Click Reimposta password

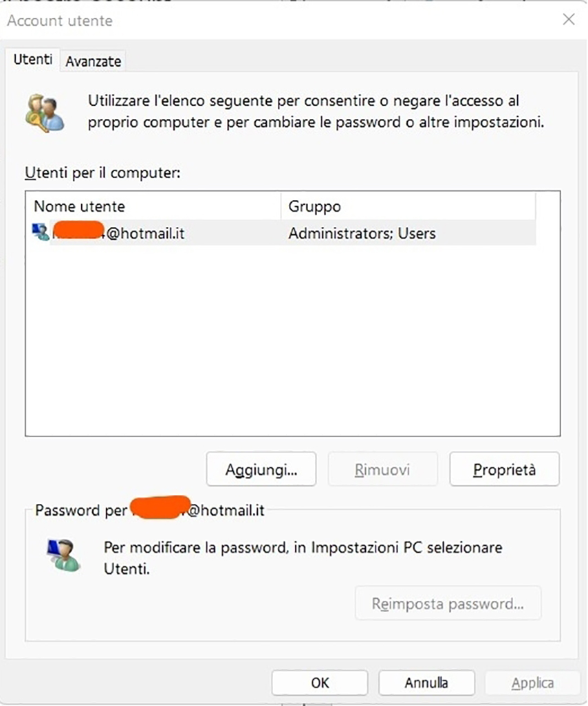448,603
